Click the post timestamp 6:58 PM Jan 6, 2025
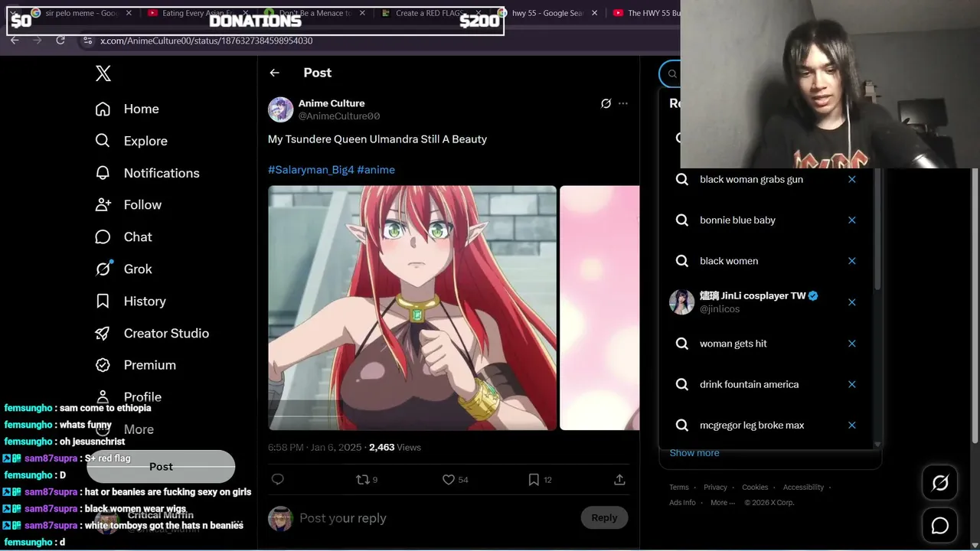 [315, 447]
